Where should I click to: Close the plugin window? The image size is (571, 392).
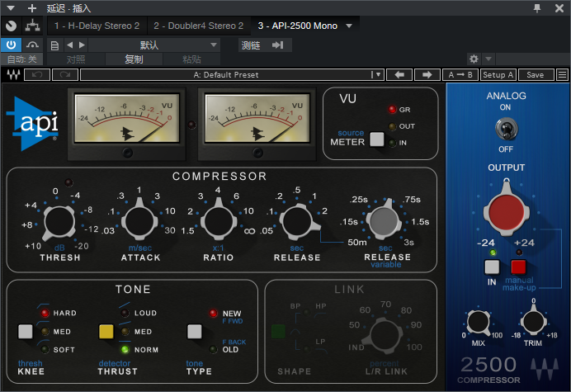[559, 8]
